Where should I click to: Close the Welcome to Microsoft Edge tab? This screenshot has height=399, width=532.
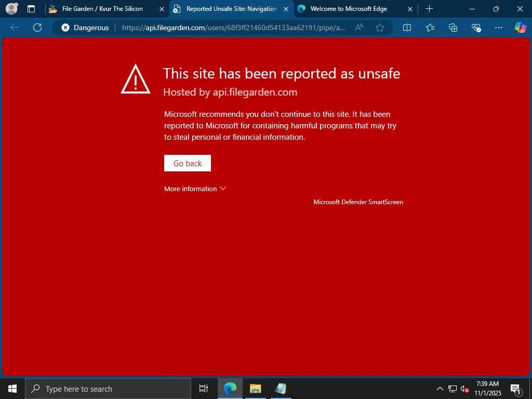pyautogui.click(x=410, y=9)
